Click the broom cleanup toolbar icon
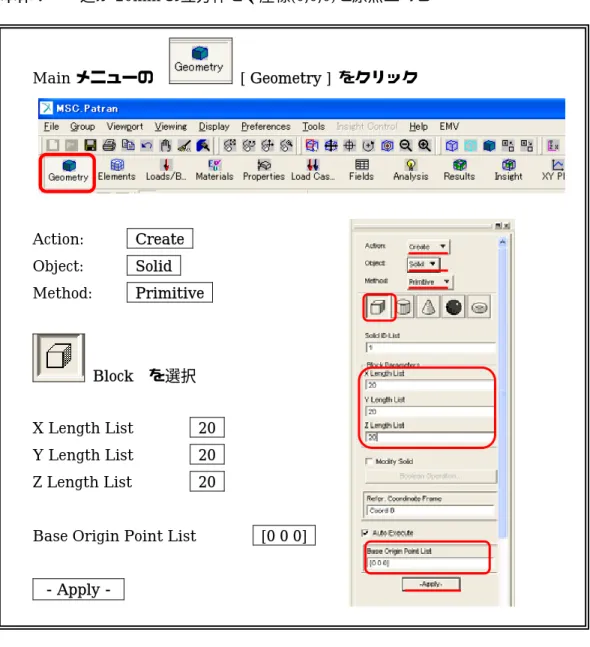Image resolution: width=590 pixels, height=647 pixels. [184, 145]
